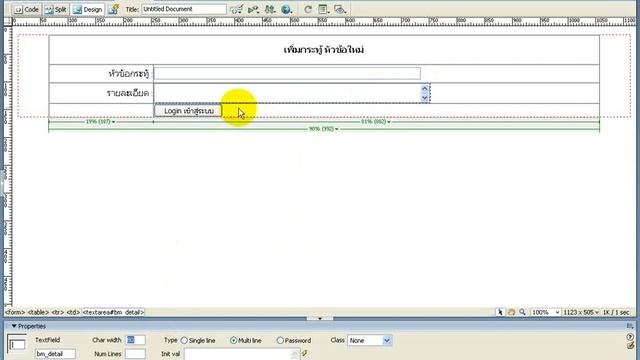640x360 pixels.
Task: Click the Properties panel help icon
Action: pos(630,337)
